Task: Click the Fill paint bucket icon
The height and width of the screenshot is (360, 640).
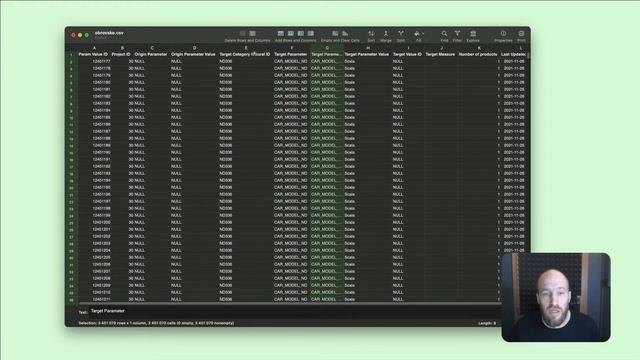Action: click(x=417, y=33)
